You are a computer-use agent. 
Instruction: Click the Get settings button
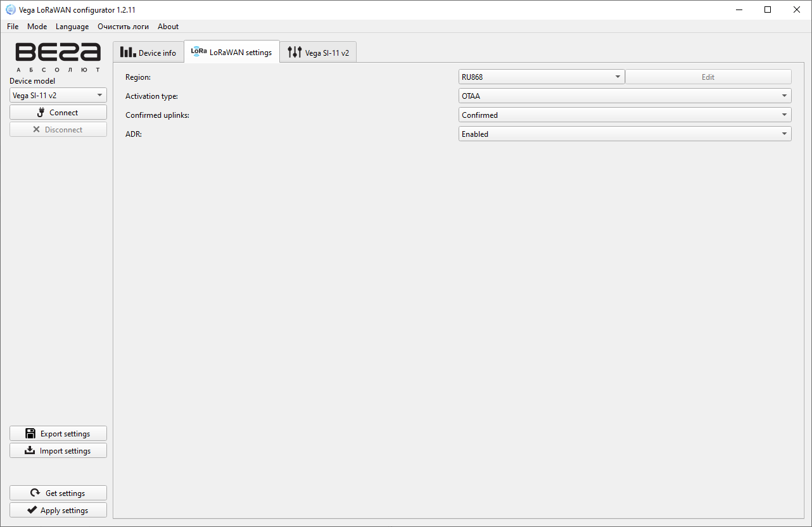(x=58, y=493)
